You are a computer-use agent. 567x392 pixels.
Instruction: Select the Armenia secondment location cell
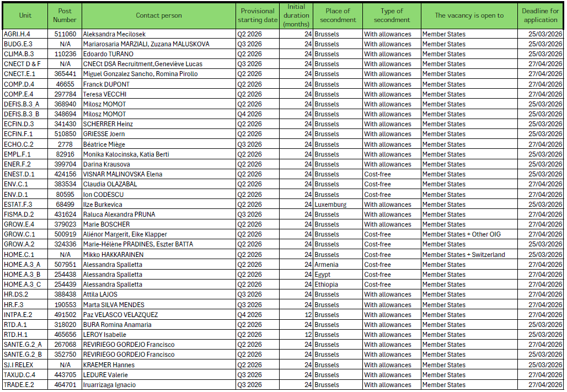(327, 265)
